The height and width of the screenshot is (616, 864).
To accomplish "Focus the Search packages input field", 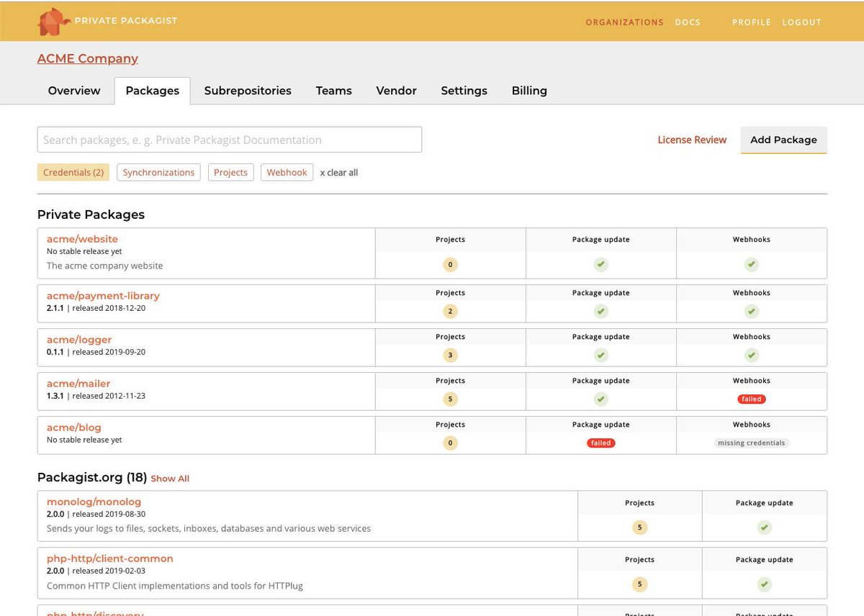I will (230, 140).
